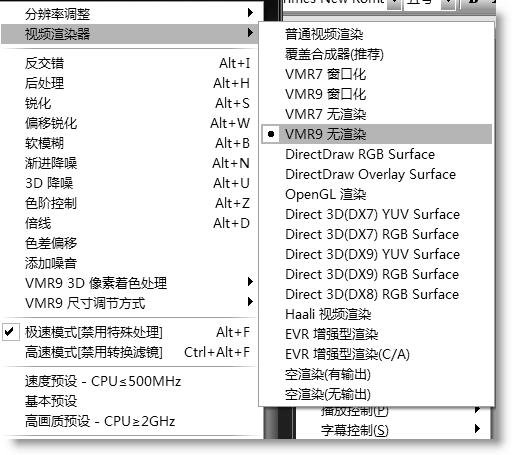Uncheck 极速模式[禁用特殊处理]

130,332
